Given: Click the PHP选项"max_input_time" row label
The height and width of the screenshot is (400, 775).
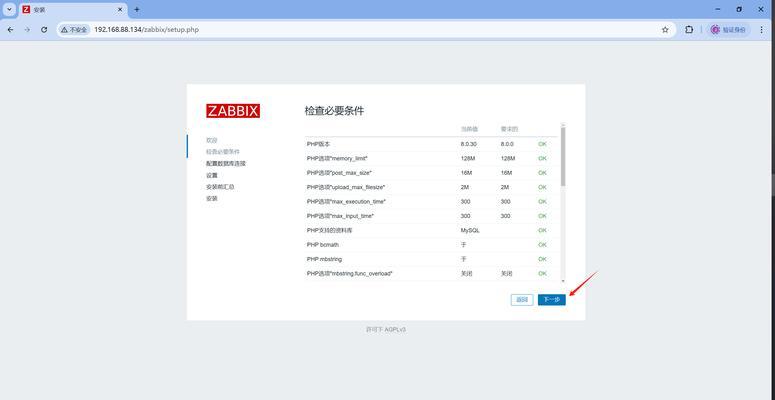Looking at the screenshot, I should [x=340, y=216].
